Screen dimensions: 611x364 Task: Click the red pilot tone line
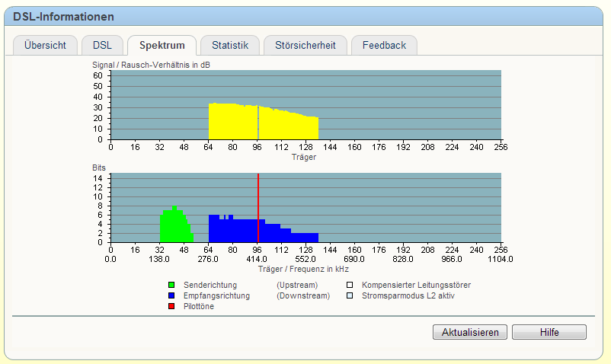[258, 208]
